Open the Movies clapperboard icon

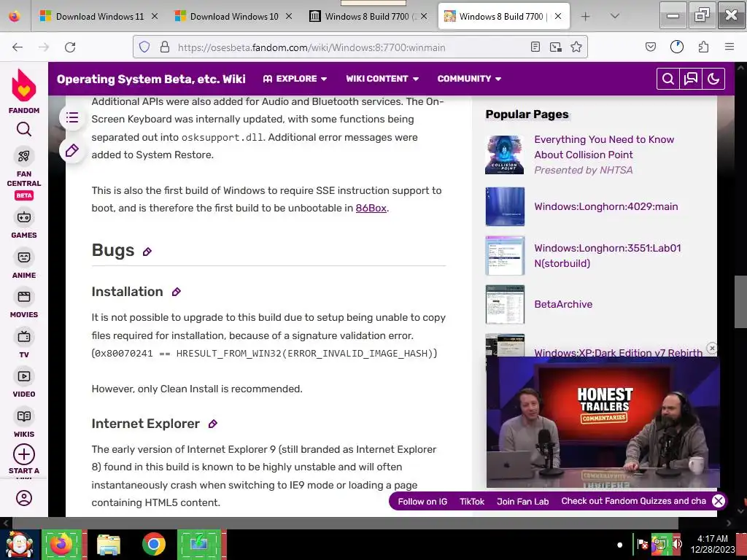[24, 297]
